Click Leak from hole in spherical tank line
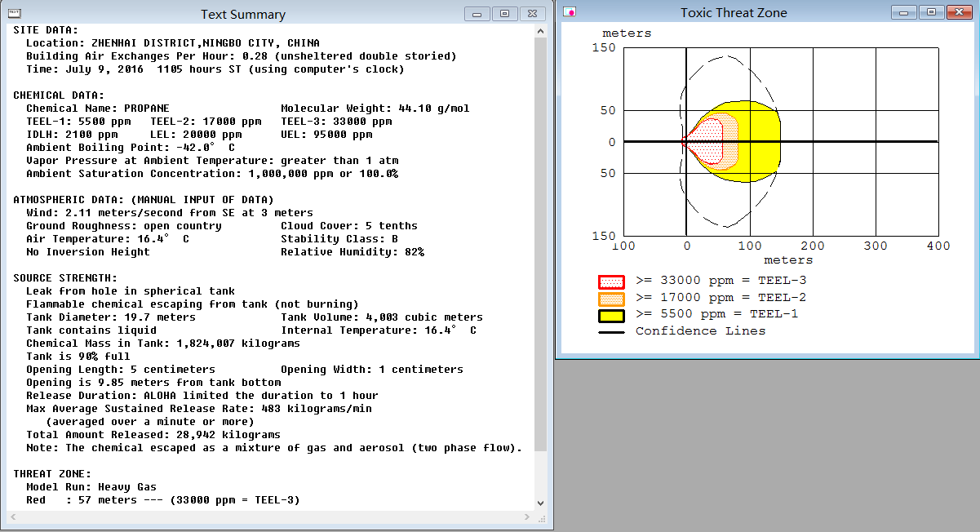This screenshot has width=980, height=532. pos(131,291)
